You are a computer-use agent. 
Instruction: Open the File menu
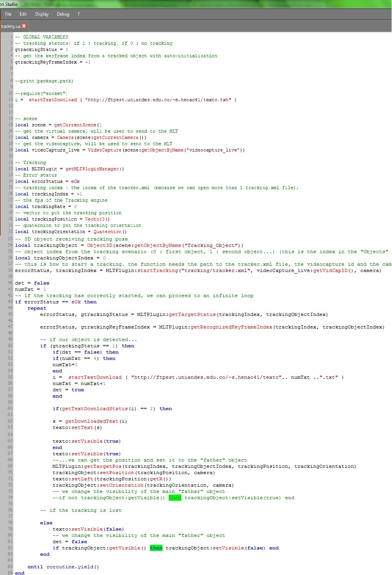pos(8,14)
